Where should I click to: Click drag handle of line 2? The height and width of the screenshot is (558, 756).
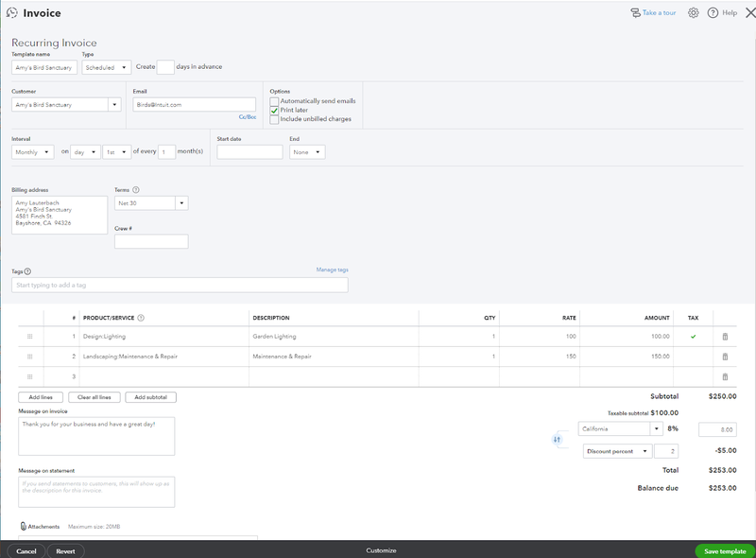(30, 357)
